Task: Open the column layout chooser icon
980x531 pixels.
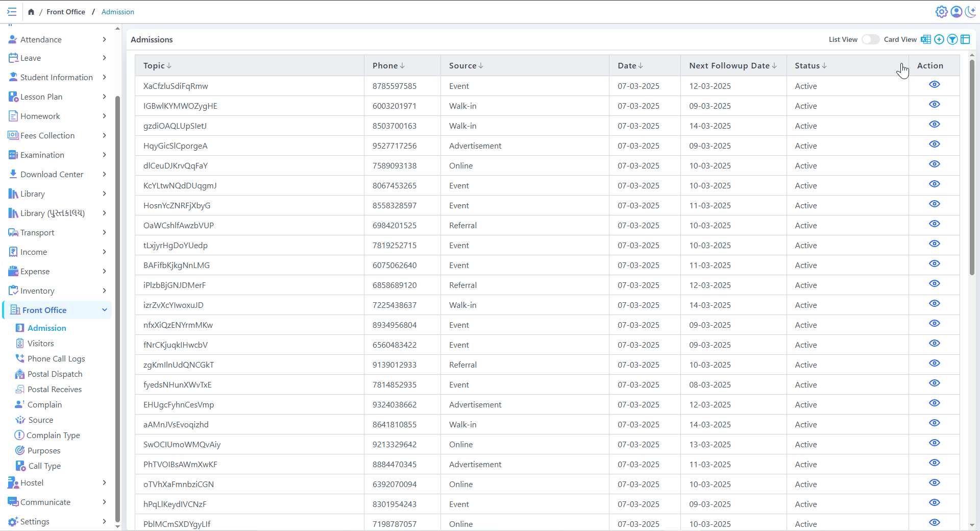Action: click(x=965, y=39)
